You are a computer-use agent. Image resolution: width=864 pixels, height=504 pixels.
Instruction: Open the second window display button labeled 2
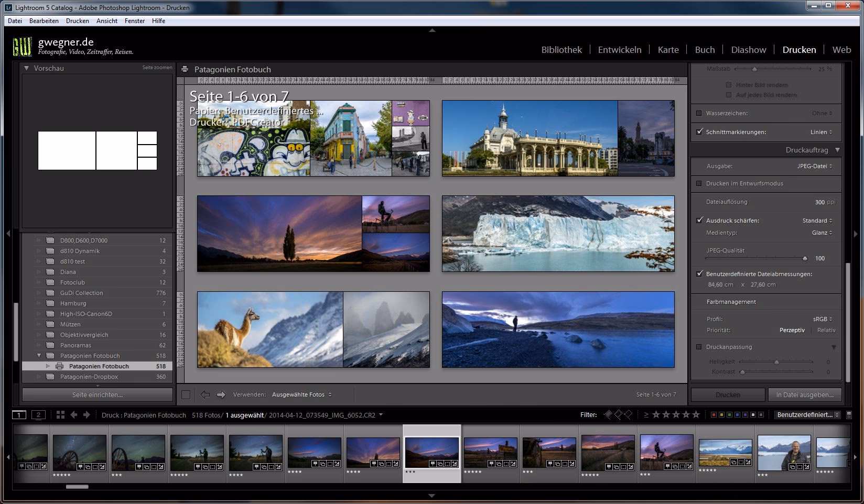[38, 415]
